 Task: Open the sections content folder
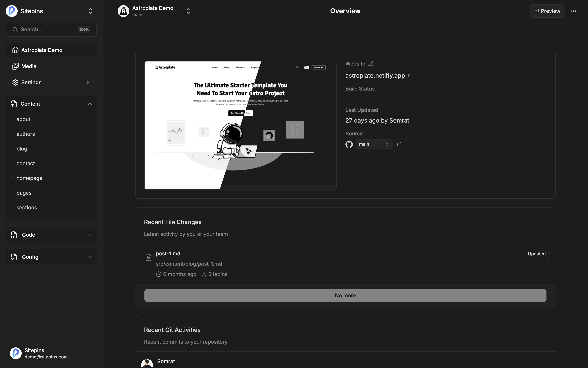[27, 208]
